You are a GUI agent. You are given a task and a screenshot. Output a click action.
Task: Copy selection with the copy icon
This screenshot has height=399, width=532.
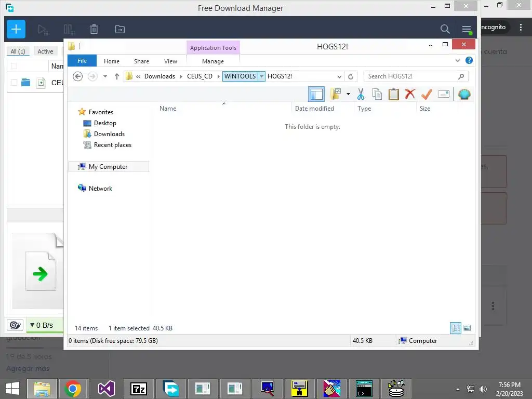click(x=377, y=94)
